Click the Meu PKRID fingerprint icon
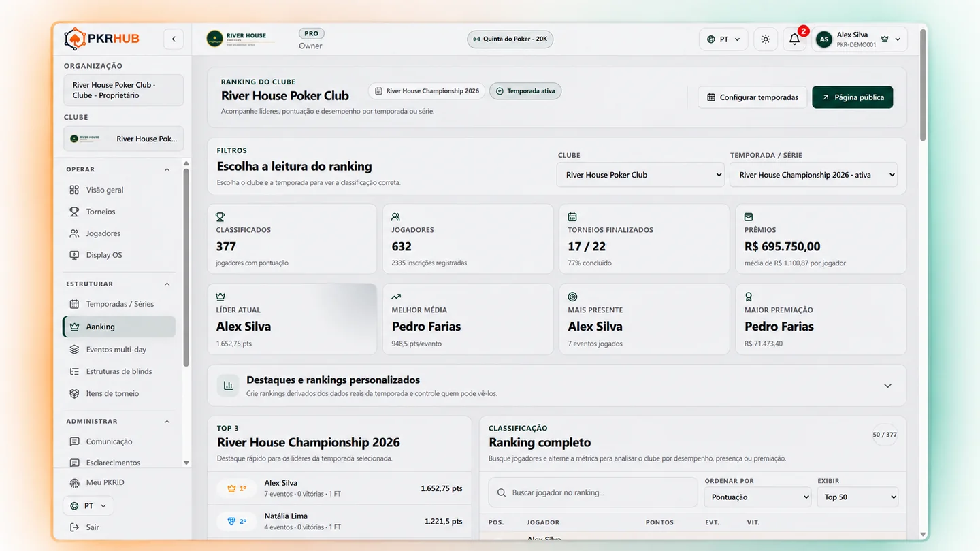Screen dimensions: 980x551 (x=75, y=483)
